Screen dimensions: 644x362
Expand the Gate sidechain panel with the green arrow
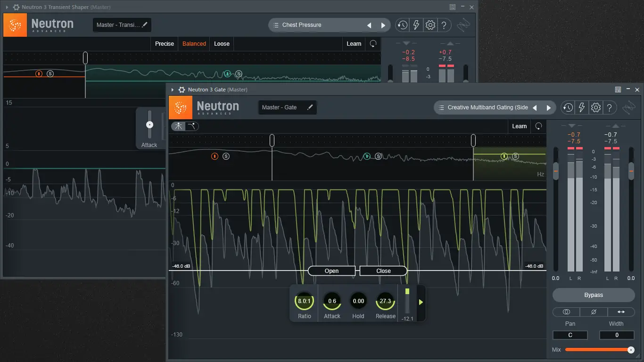coord(421,302)
